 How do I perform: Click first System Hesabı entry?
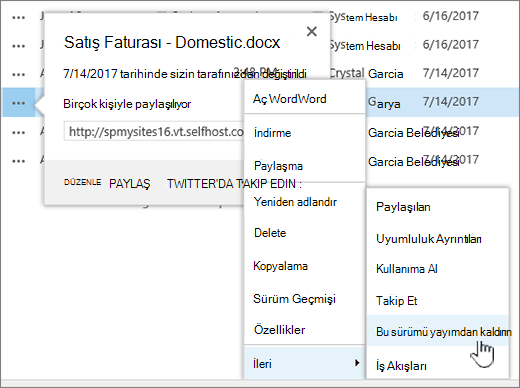click(x=363, y=17)
